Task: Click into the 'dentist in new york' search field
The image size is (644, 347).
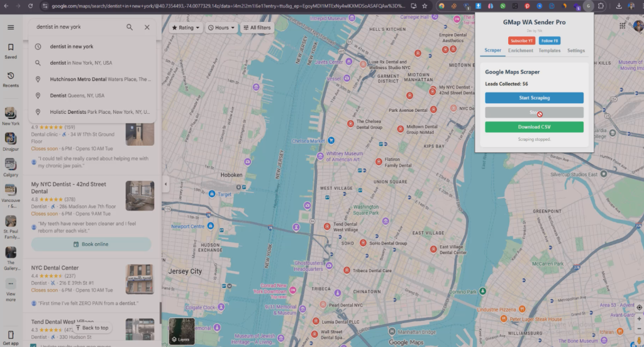Action: pyautogui.click(x=78, y=26)
